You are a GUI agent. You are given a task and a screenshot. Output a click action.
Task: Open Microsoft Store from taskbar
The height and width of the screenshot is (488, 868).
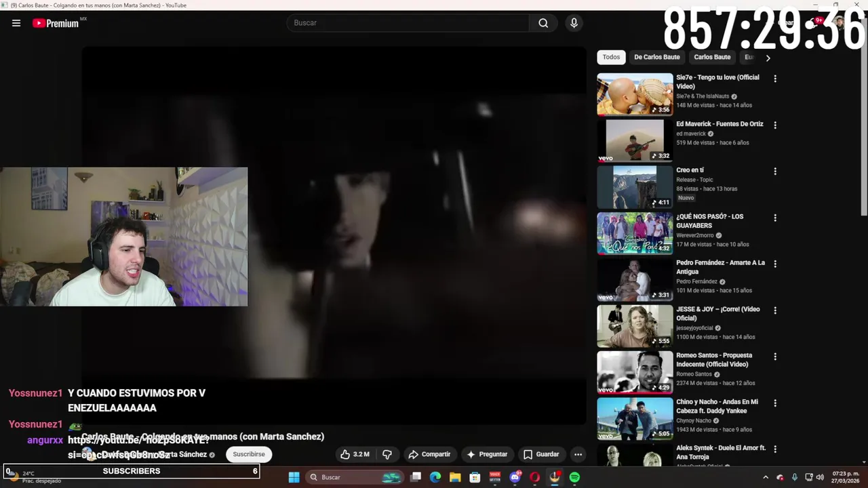pyautogui.click(x=475, y=477)
